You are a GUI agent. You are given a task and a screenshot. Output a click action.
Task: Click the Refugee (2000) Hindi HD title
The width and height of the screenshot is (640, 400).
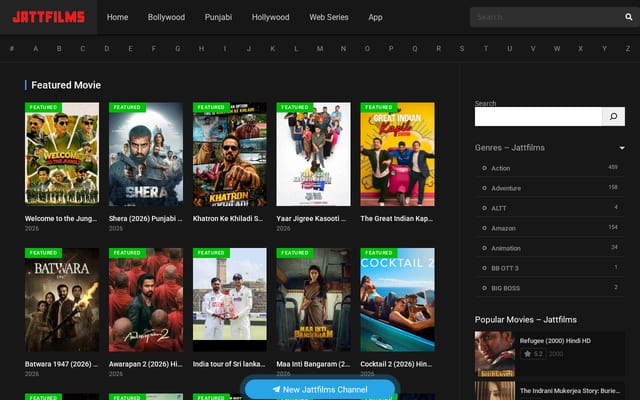pos(555,340)
